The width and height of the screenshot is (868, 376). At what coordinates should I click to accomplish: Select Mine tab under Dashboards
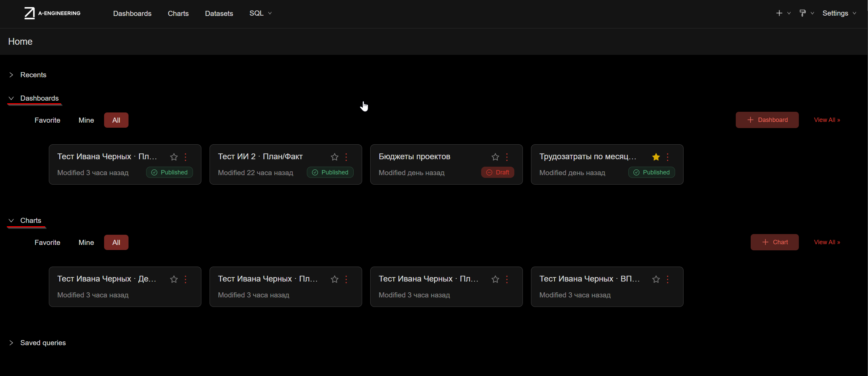pyautogui.click(x=86, y=120)
